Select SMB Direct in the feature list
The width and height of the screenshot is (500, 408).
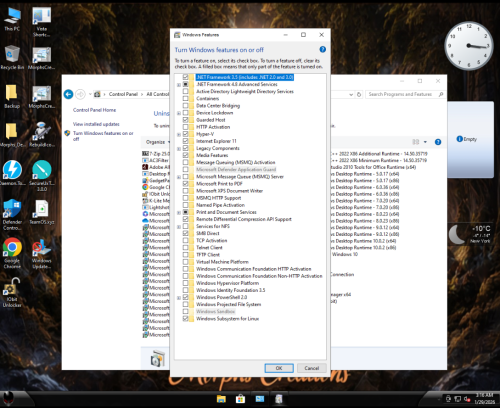tap(208, 233)
